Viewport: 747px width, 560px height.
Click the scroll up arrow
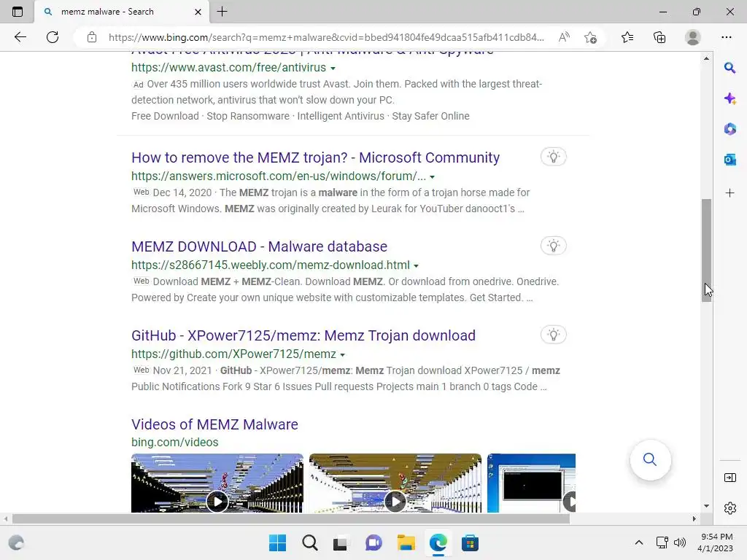tap(706, 58)
